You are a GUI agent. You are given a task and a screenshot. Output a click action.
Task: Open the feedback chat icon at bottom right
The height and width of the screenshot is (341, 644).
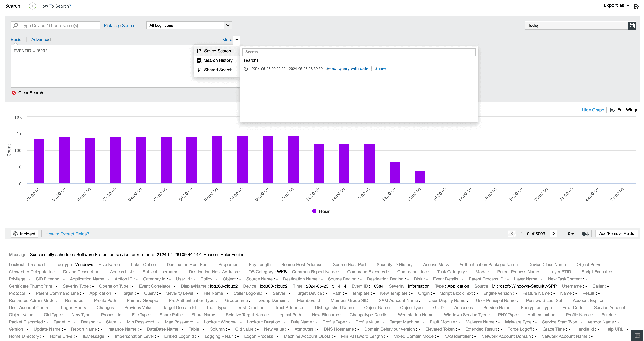tap(637, 336)
